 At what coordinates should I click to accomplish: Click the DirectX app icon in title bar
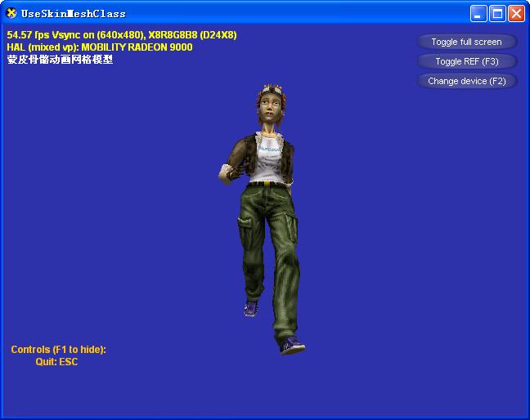point(11,13)
